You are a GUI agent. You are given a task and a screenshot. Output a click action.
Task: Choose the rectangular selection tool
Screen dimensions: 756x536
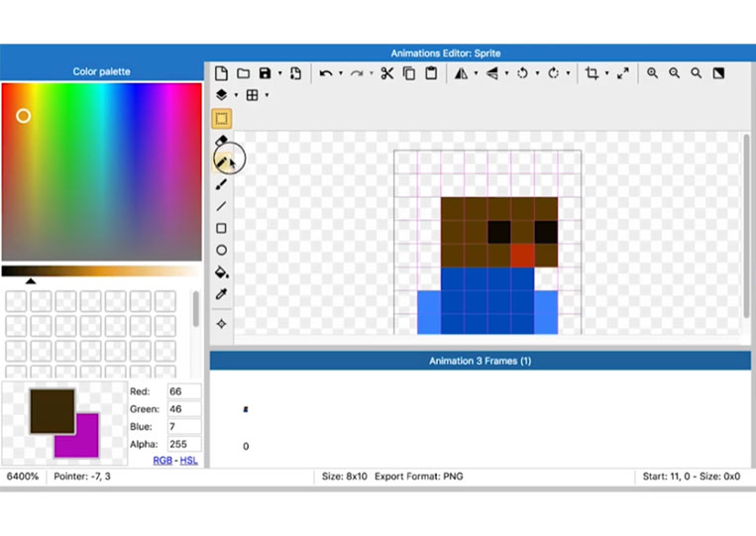coord(222,119)
